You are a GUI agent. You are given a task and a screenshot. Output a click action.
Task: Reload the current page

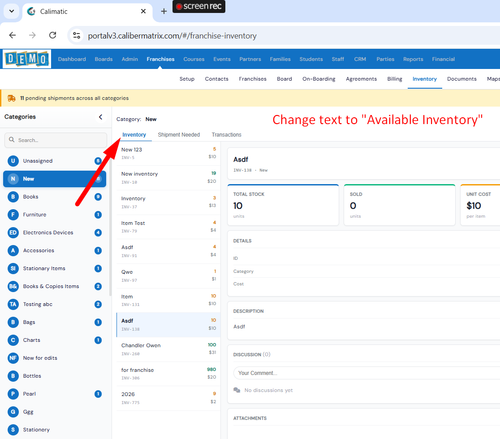click(x=53, y=35)
